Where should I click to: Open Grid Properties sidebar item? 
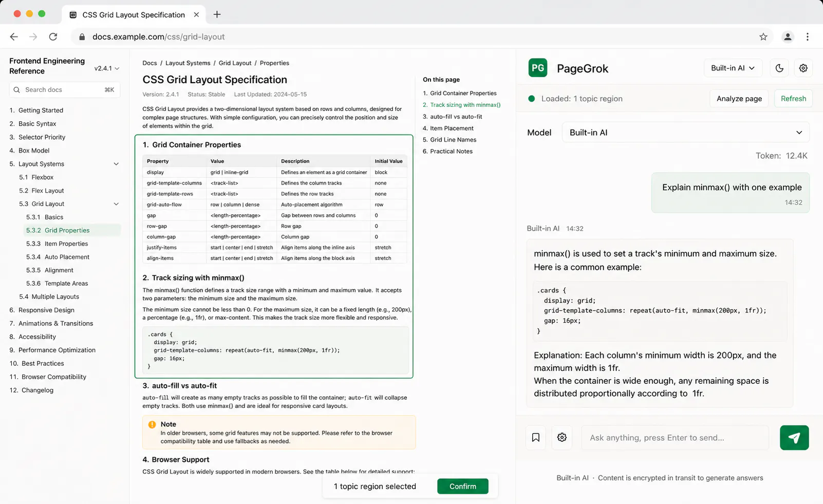[72, 230]
